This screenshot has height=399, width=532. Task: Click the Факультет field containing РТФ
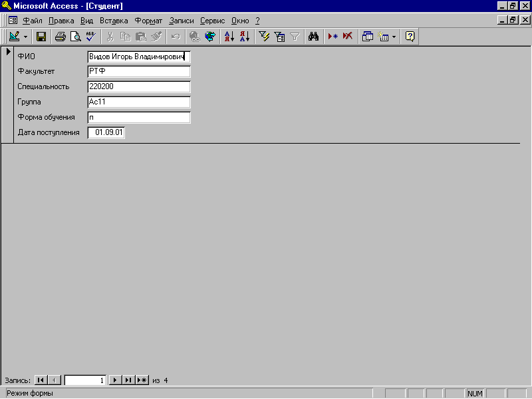pyautogui.click(x=139, y=72)
